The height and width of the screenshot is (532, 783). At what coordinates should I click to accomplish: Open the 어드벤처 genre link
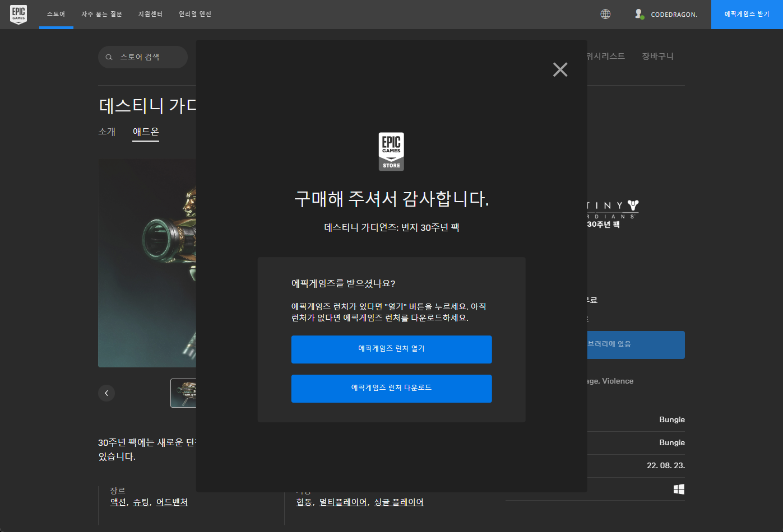click(172, 502)
